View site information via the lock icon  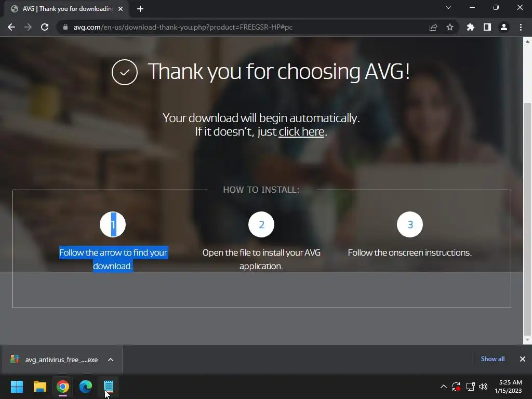coord(65,27)
